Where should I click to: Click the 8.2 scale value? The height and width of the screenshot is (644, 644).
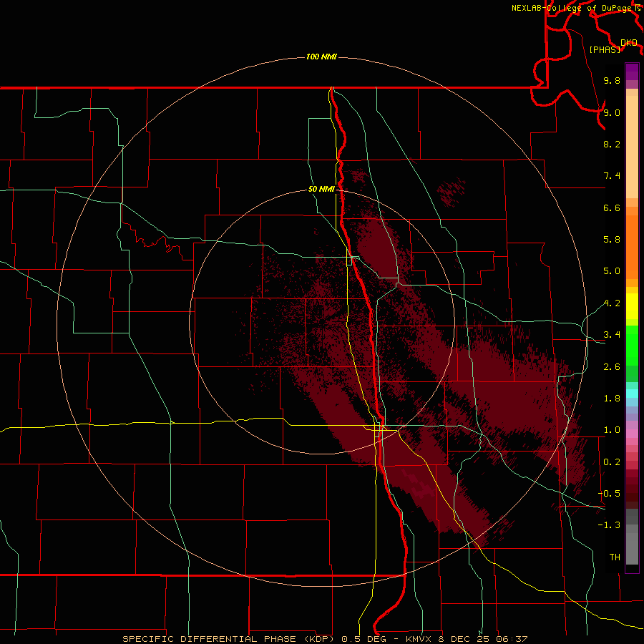[612, 144]
